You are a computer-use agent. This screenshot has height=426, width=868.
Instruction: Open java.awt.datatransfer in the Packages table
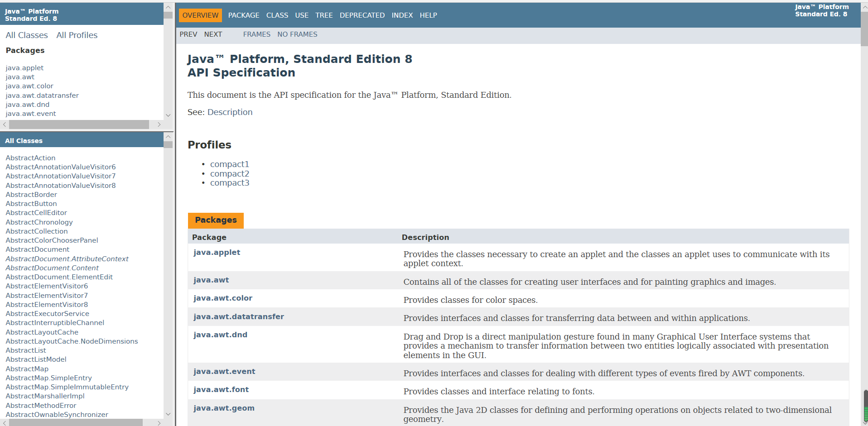239,317
